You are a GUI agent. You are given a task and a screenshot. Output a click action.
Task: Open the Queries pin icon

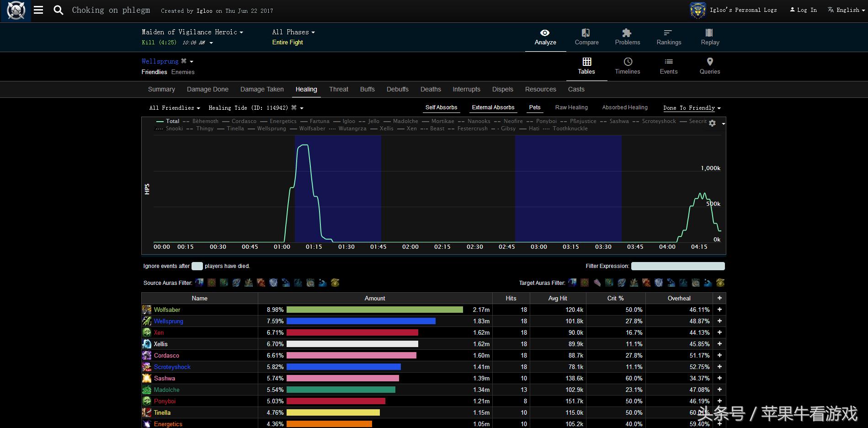(709, 62)
